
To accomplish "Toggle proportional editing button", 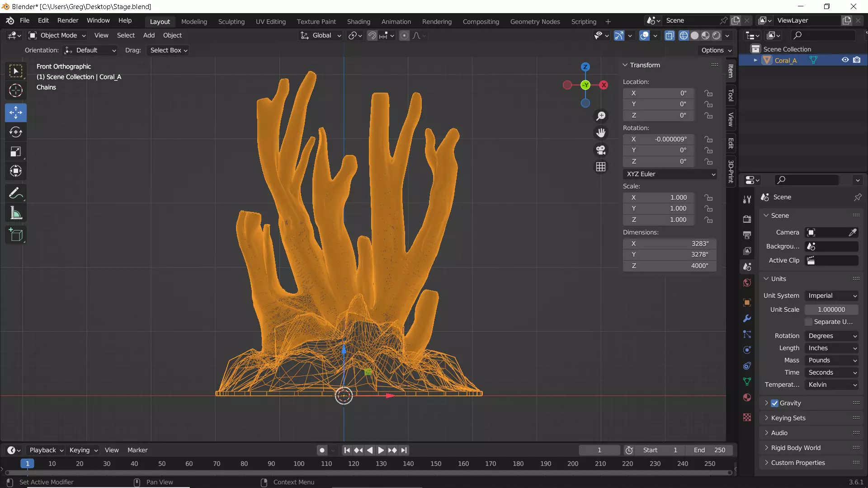I will (x=404, y=36).
